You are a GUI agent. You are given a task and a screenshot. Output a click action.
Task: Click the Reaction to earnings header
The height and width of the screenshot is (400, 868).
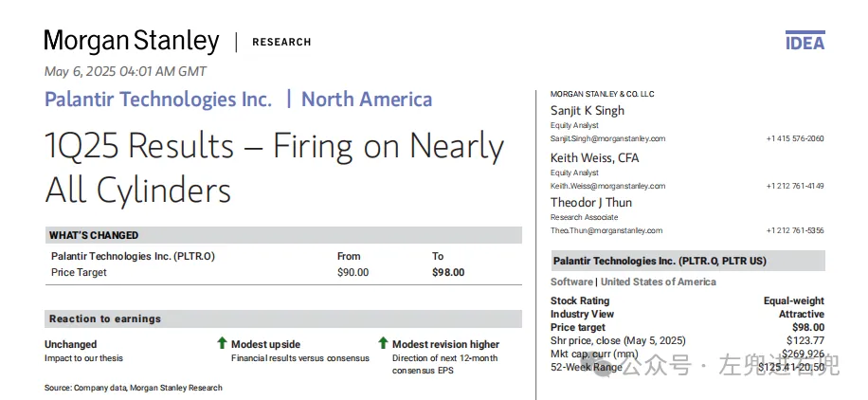tap(105, 319)
